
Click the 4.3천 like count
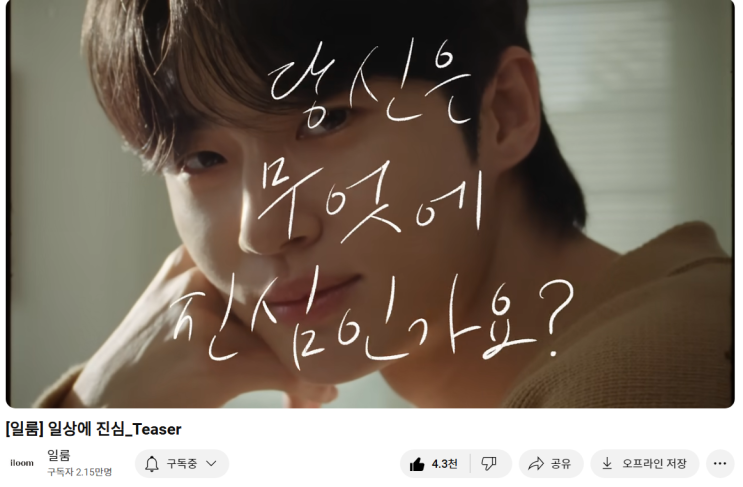pos(444,464)
